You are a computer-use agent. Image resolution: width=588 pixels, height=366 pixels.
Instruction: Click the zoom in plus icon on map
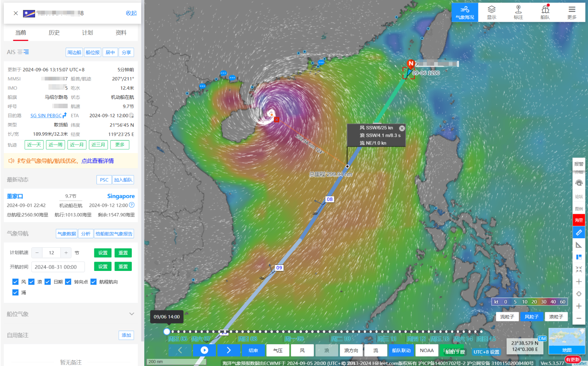579,306
